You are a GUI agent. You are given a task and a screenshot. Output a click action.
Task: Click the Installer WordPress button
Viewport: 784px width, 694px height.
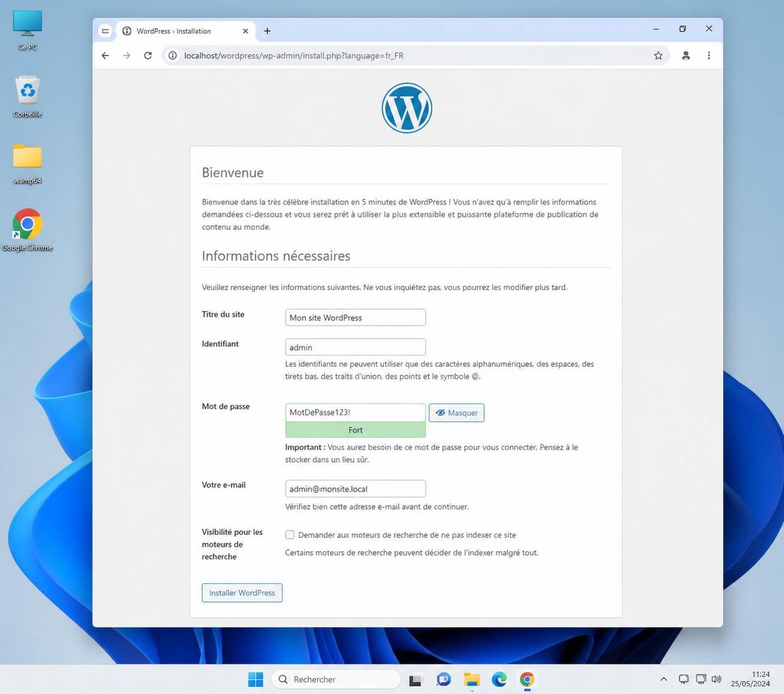tap(242, 593)
